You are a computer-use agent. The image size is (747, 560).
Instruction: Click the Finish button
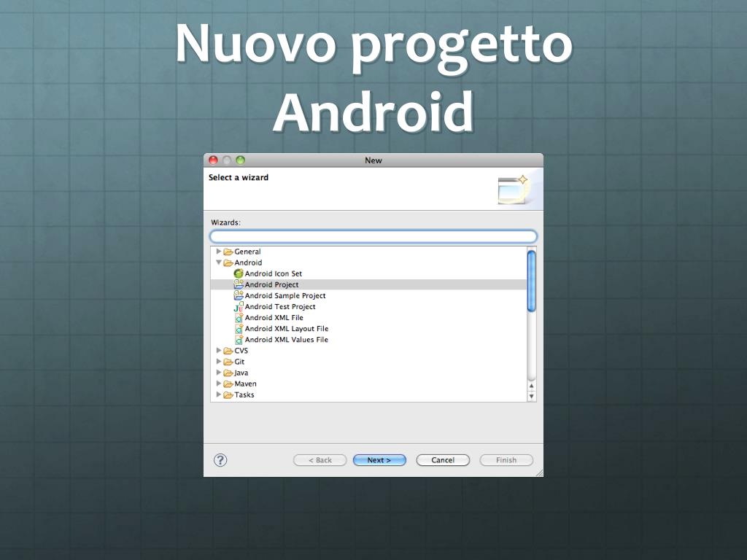point(506,460)
